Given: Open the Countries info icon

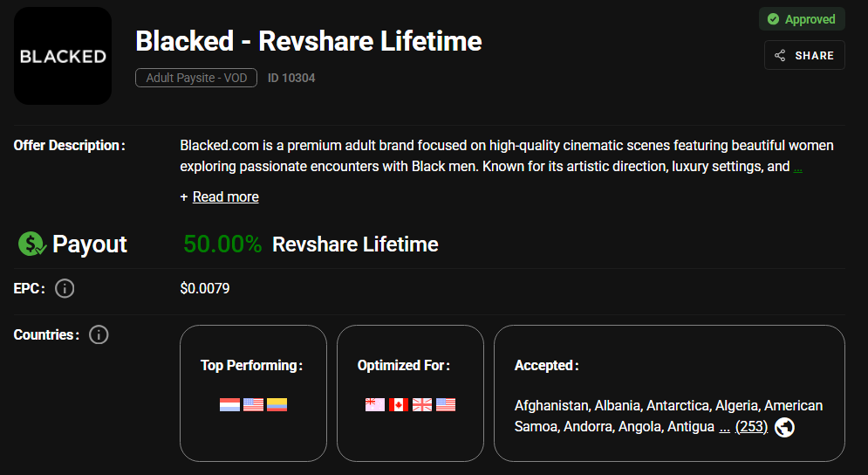Looking at the screenshot, I should click(x=99, y=334).
